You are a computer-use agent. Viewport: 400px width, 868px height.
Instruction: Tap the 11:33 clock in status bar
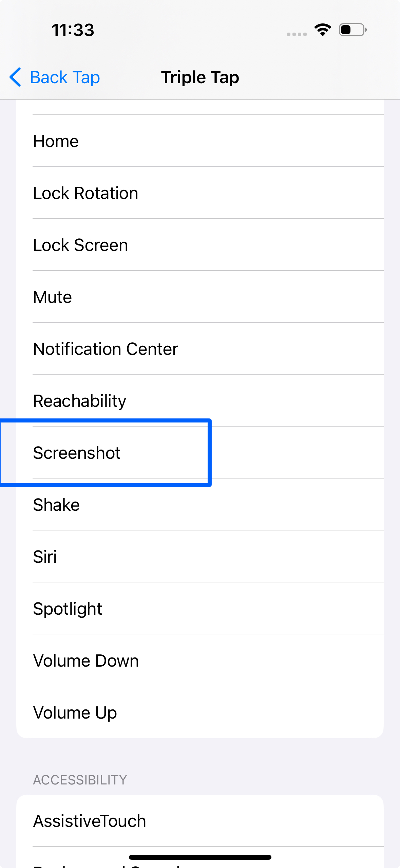click(73, 30)
